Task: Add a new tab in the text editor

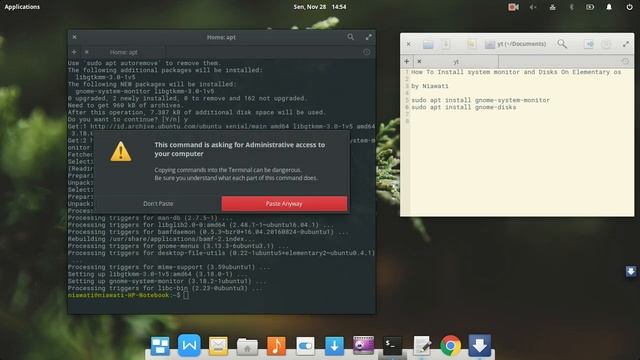Action: [407, 61]
